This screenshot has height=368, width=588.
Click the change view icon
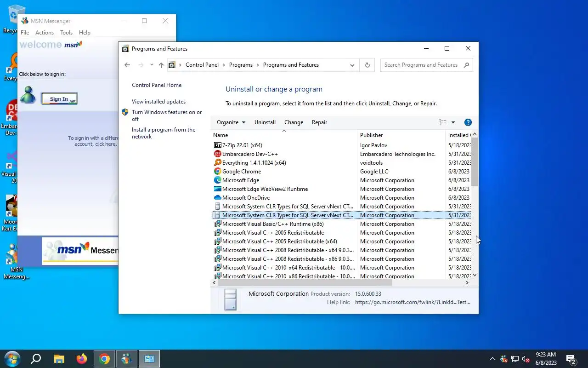coord(442,122)
